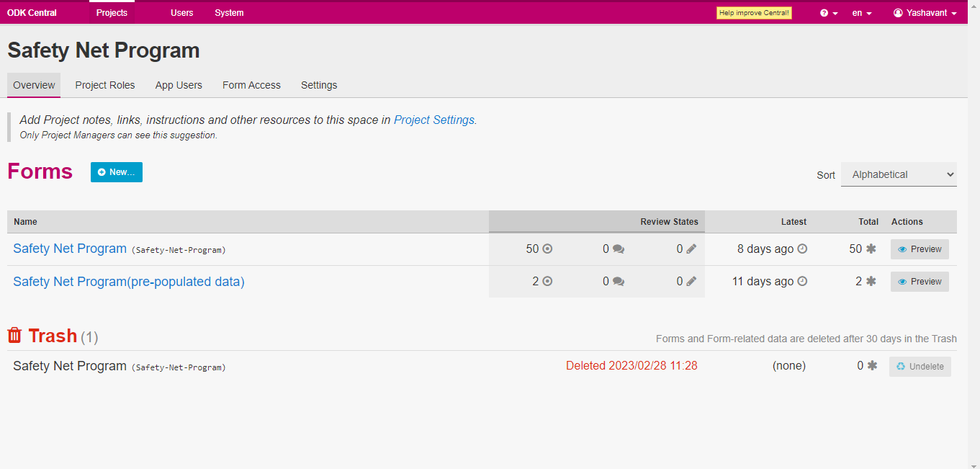This screenshot has height=469, width=980.
Task: Click the New form button
Action: pos(117,172)
